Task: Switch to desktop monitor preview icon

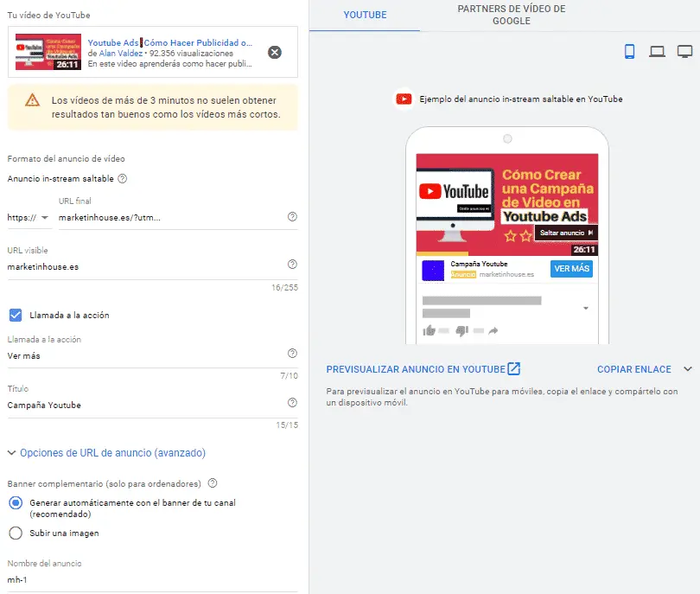Action: click(684, 52)
